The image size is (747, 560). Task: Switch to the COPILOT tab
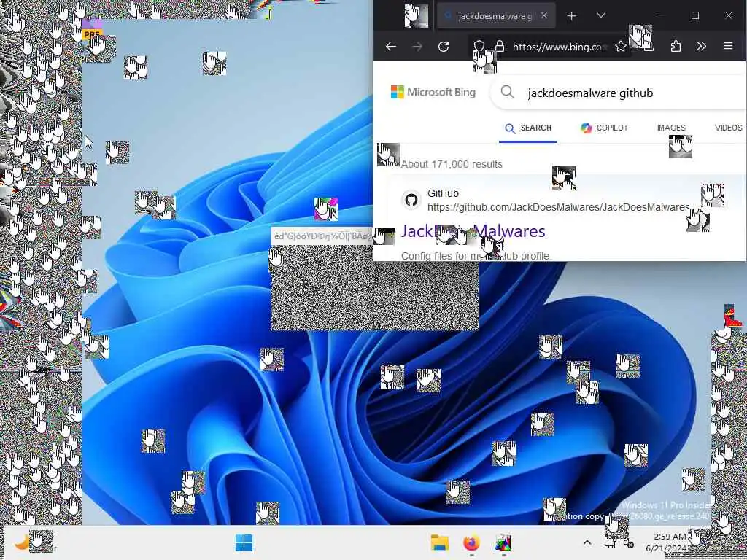pos(605,128)
